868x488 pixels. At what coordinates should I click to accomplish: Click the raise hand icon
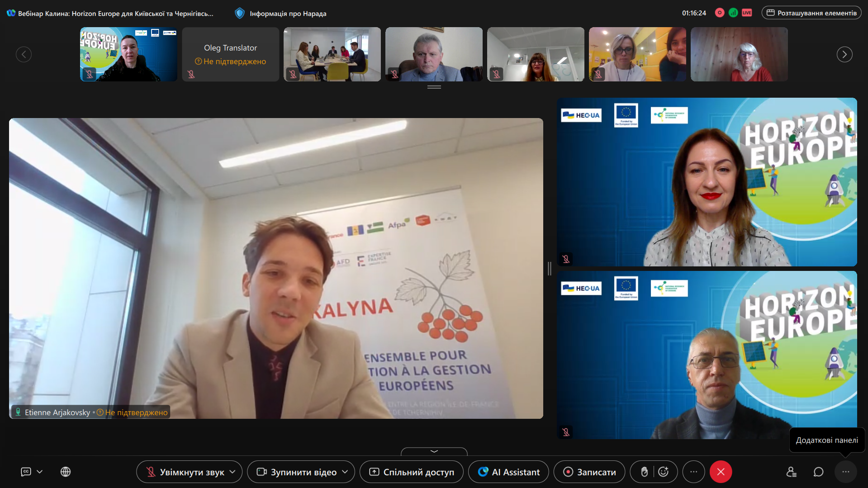(644, 472)
